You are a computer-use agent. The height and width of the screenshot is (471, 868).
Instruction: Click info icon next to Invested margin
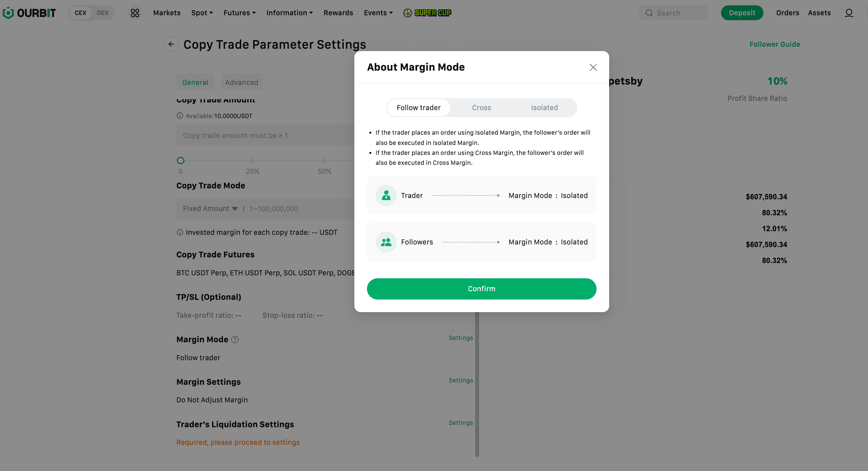point(180,233)
